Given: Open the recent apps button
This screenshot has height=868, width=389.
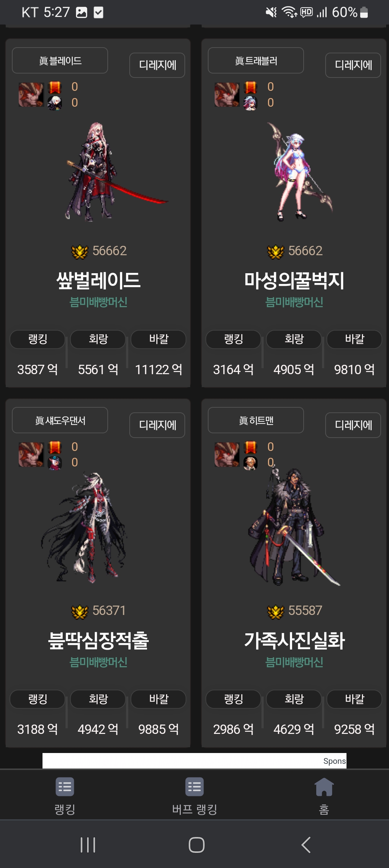Looking at the screenshot, I should point(88,845).
